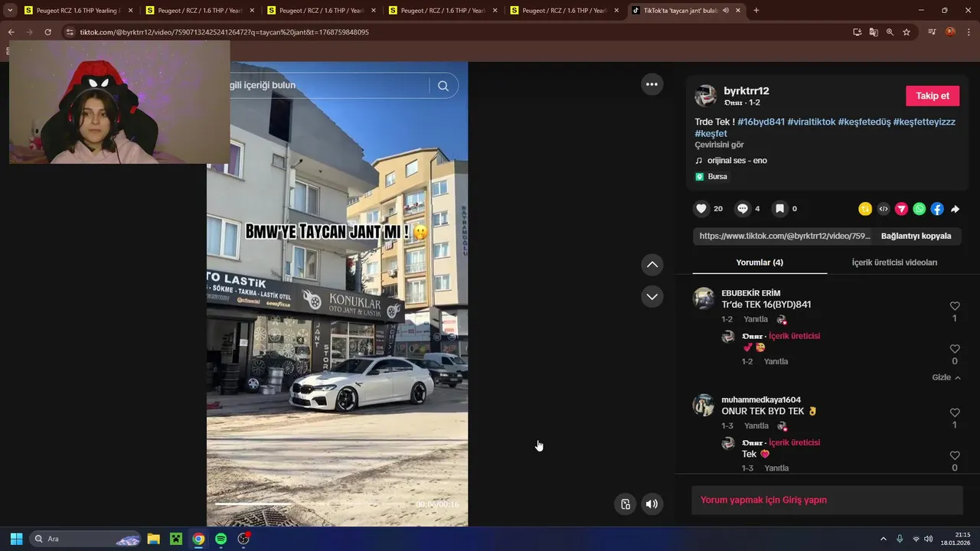
Task: Open File Explorer from the taskbar
Action: pyautogui.click(x=153, y=539)
